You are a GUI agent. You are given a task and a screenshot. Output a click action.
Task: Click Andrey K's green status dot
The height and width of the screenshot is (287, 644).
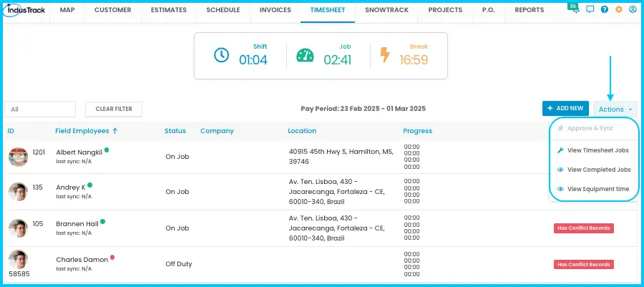[x=89, y=185]
